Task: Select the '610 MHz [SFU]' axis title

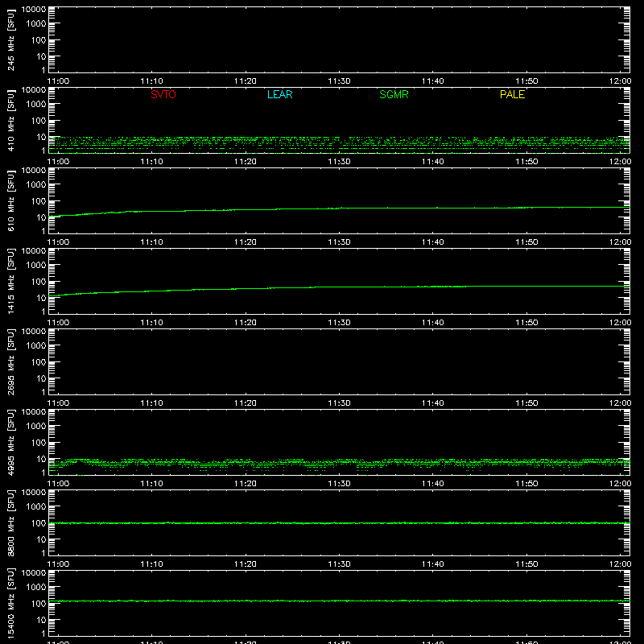Action: tap(10, 200)
